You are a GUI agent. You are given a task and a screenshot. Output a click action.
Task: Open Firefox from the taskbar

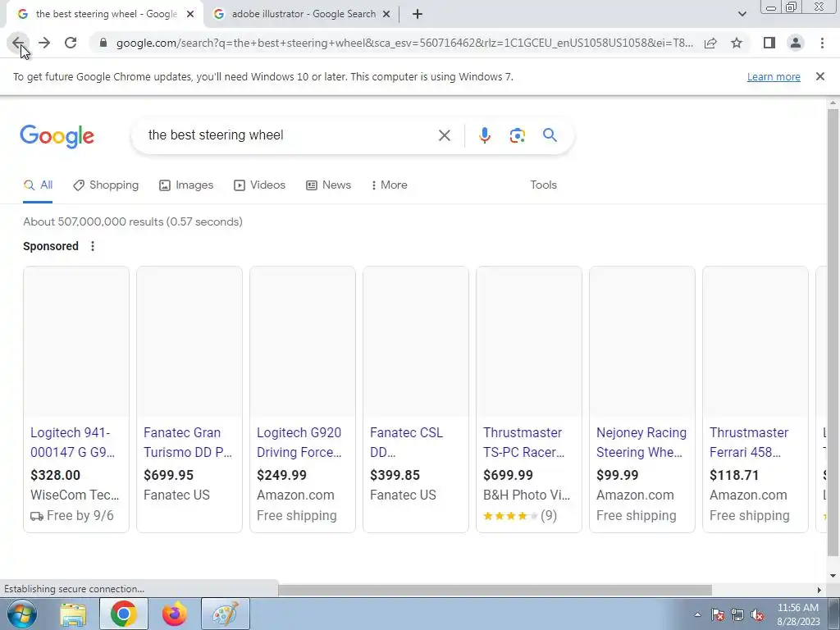(x=175, y=614)
